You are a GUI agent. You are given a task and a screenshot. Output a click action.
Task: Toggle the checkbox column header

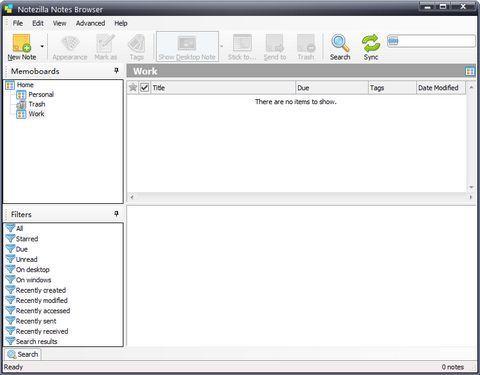click(x=144, y=88)
